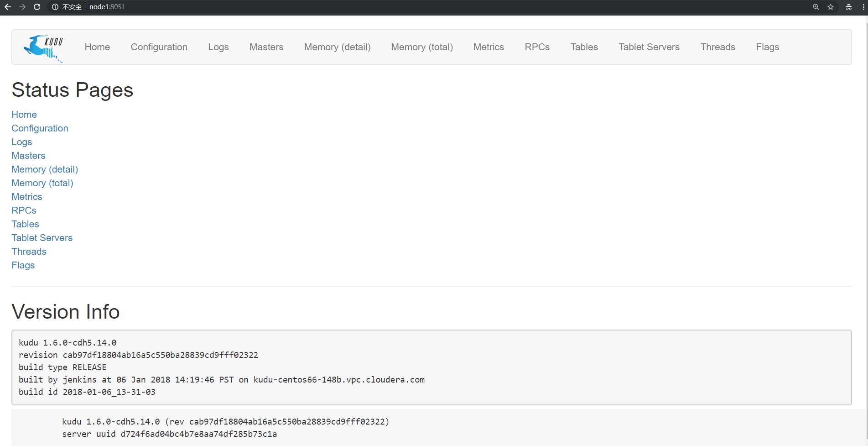Click the revision hash line in Version Info
The width and height of the screenshot is (868, 446).
tap(138, 355)
